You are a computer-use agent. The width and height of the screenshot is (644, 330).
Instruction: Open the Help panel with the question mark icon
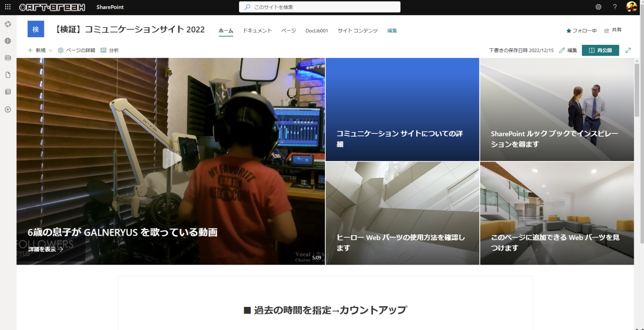tap(615, 7)
